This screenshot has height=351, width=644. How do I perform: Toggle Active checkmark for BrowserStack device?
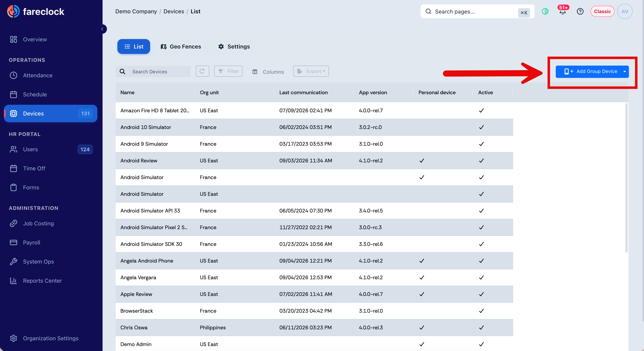481,311
